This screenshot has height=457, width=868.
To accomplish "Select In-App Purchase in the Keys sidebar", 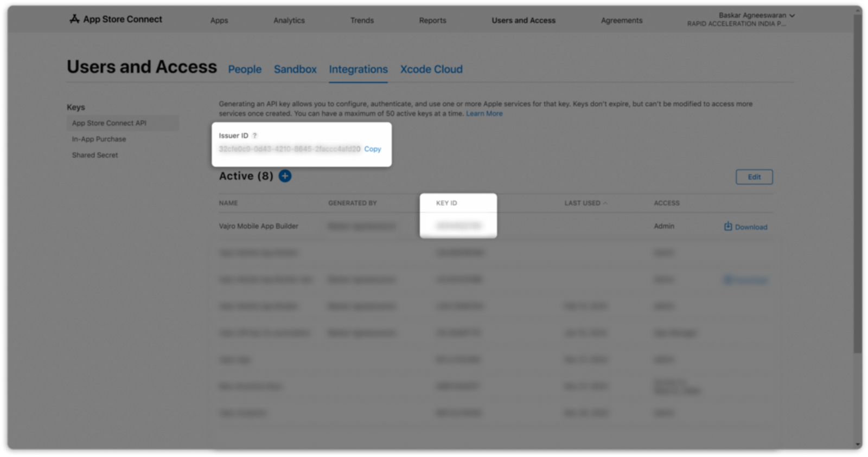I will pyautogui.click(x=99, y=139).
